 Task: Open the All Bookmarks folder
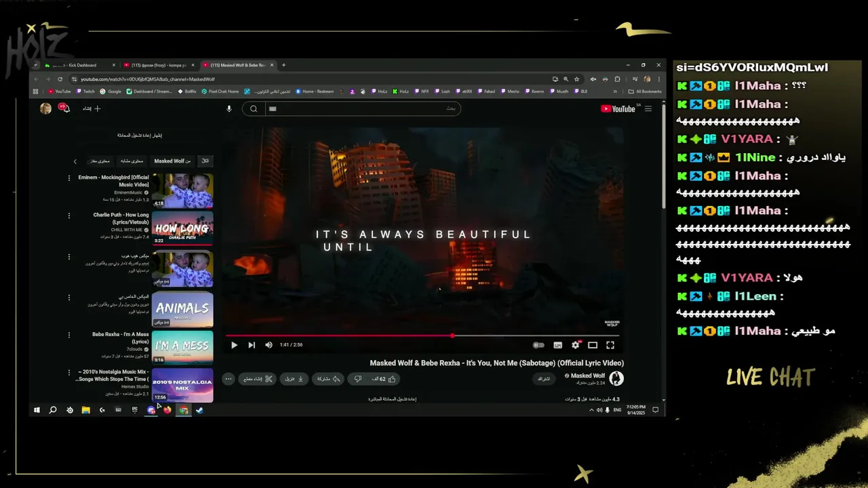click(645, 91)
